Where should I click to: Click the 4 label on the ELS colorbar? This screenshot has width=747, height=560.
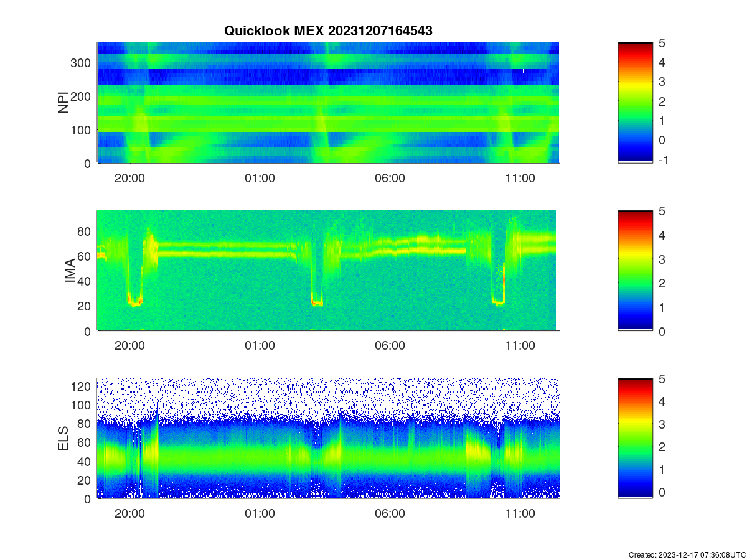coord(662,401)
